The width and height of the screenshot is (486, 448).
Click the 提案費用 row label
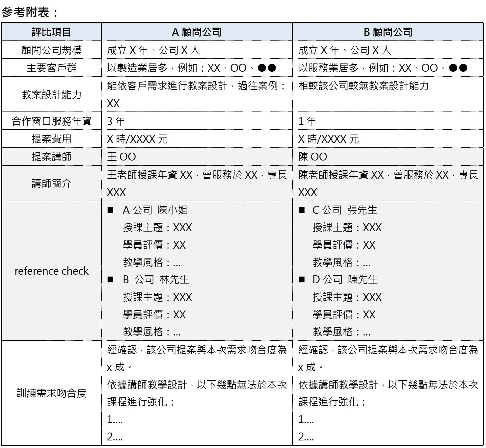point(52,139)
